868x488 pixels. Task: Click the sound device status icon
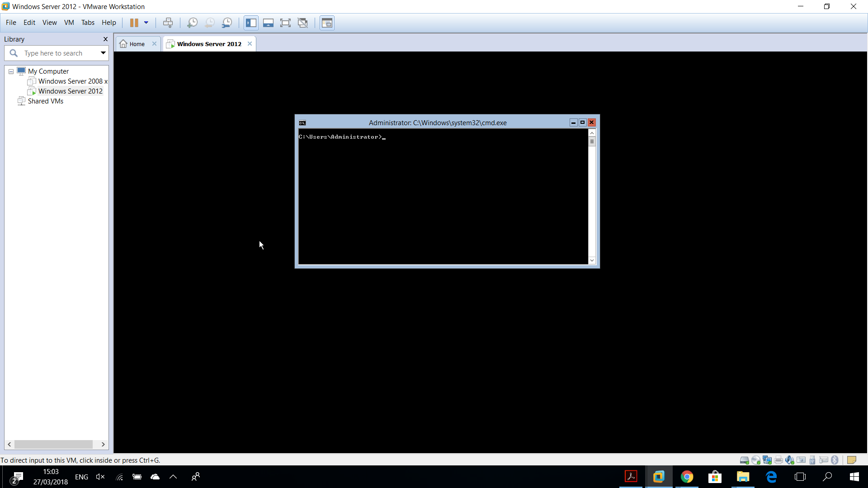coord(789,460)
